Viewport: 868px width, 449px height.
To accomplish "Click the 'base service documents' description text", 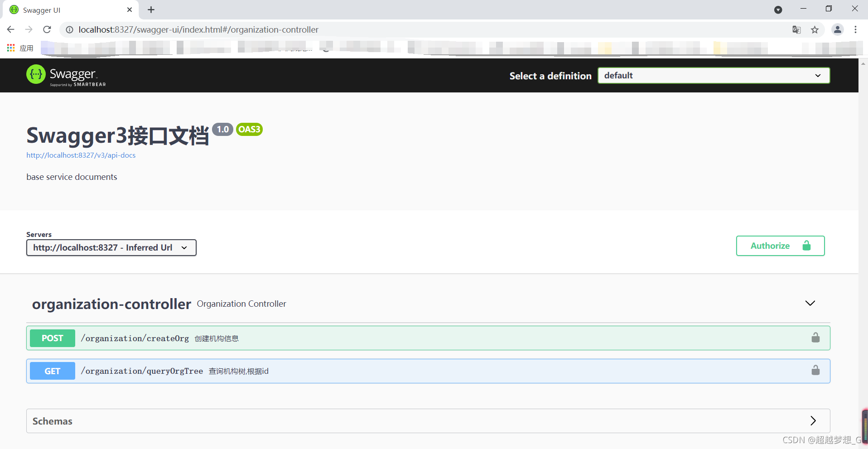I will pyautogui.click(x=72, y=177).
